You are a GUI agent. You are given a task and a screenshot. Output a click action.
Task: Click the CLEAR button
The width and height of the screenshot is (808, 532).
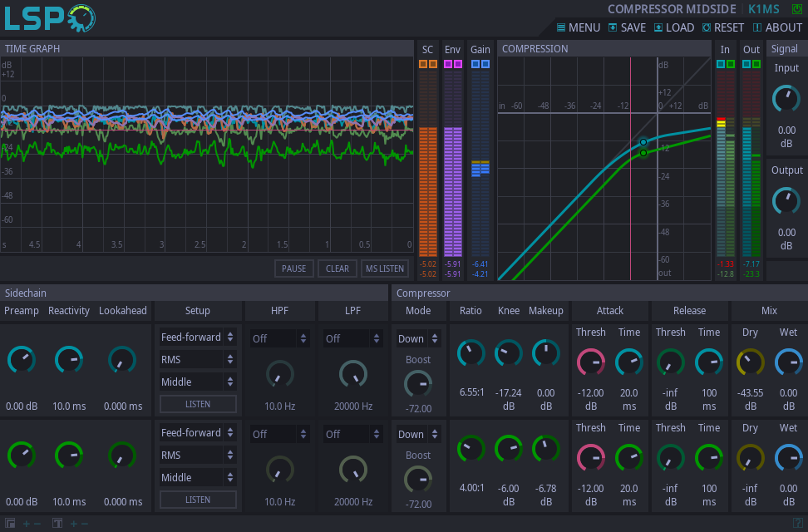(337, 268)
